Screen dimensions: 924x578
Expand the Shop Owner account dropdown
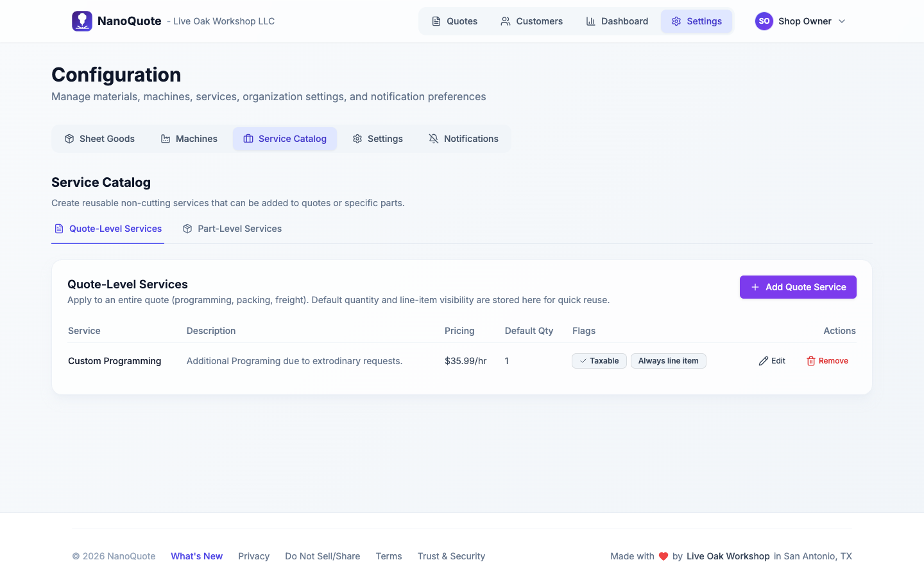tap(842, 21)
